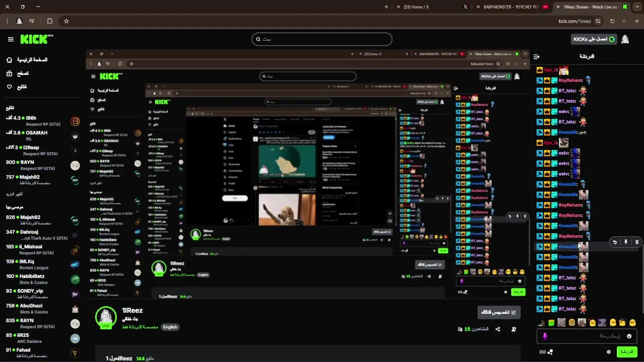The image size is (644, 362).
Task: Click the stream video player
Action: [x=308, y=174]
